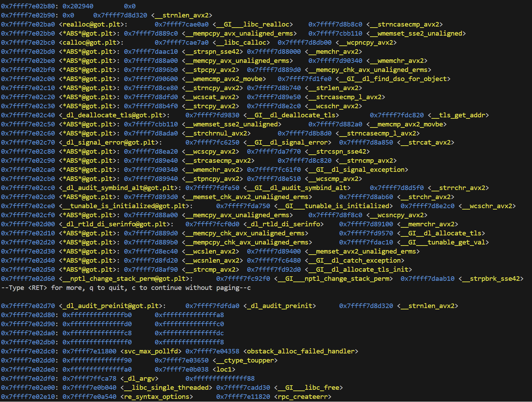The height and width of the screenshot is (402, 532).
Task: Select the __GI__dl_signal_exception symbol
Action: tap(356, 170)
